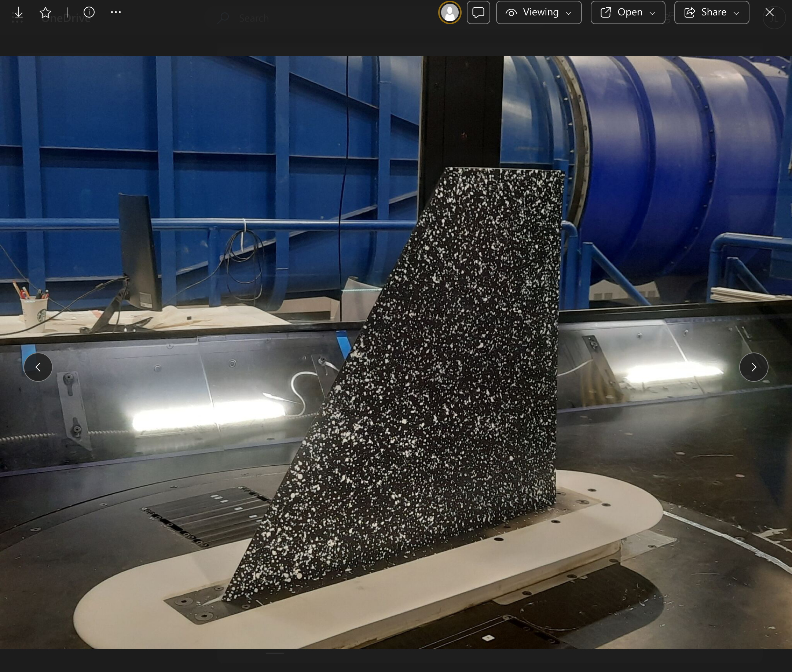Viewport: 792px width, 672px height.
Task: Click the Share button label
Action: [x=714, y=12]
